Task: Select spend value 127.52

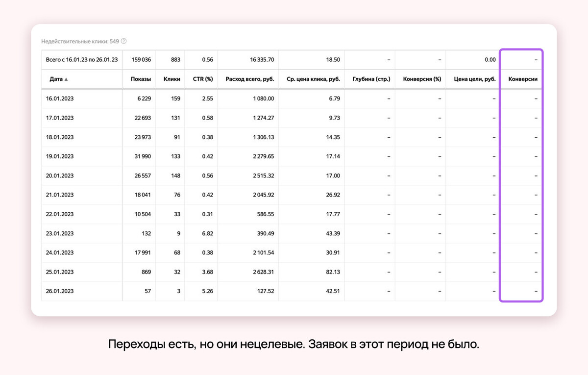Action: 266,291
